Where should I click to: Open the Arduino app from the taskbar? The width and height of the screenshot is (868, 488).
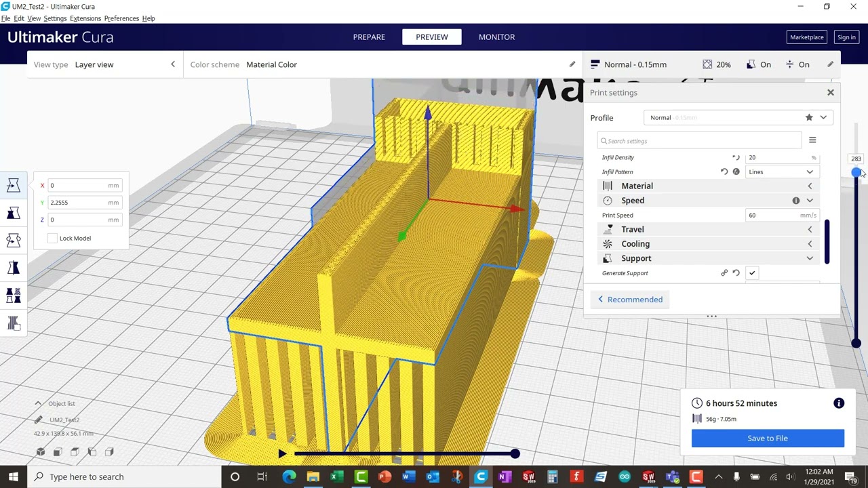click(x=624, y=476)
